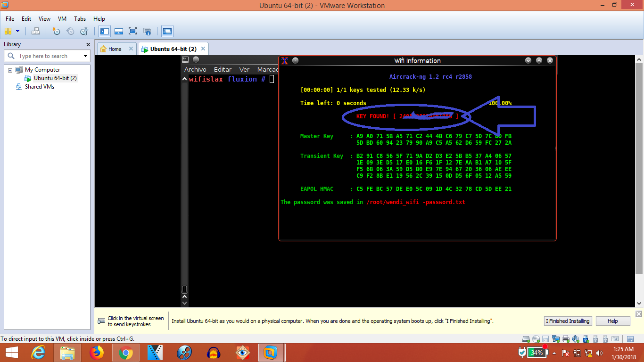Switch to the Ubuntu 64-bit (2) tab
The height and width of the screenshot is (362, 644).
pos(173,49)
